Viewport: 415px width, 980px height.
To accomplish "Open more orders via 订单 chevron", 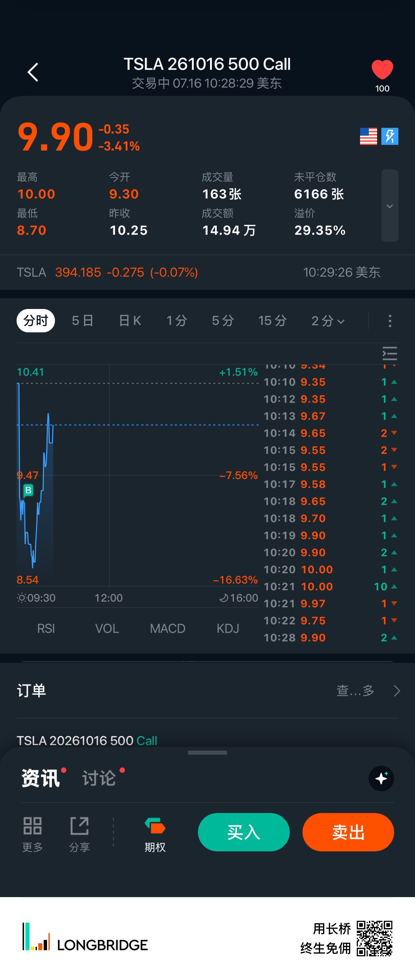I will [397, 691].
